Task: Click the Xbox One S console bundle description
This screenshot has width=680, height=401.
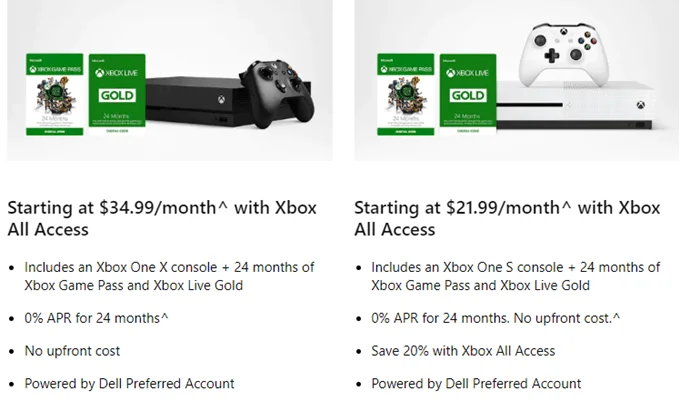Action: 515,276
